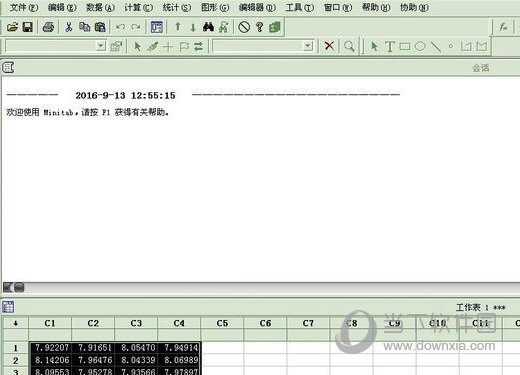
Task: Open the 窗口 menu
Action: [x=338, y=7]
